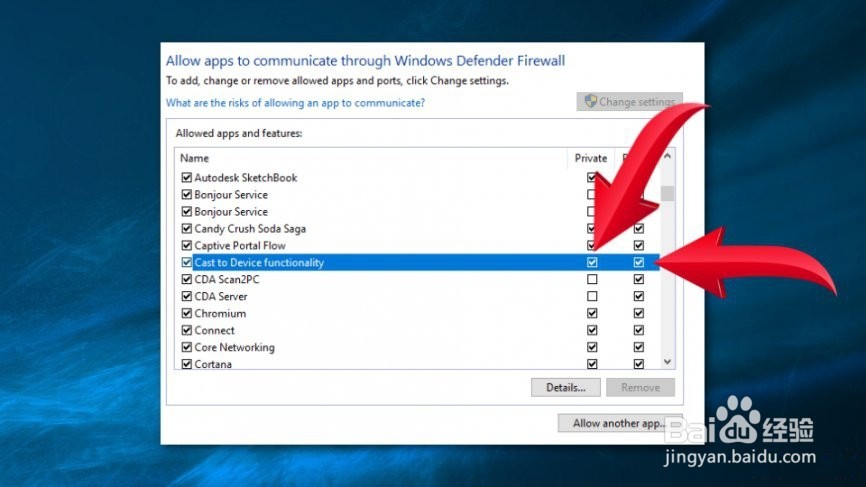Toggle Private checkbox for Connect
Screen dimensions: 866x487
pos(592,330)
